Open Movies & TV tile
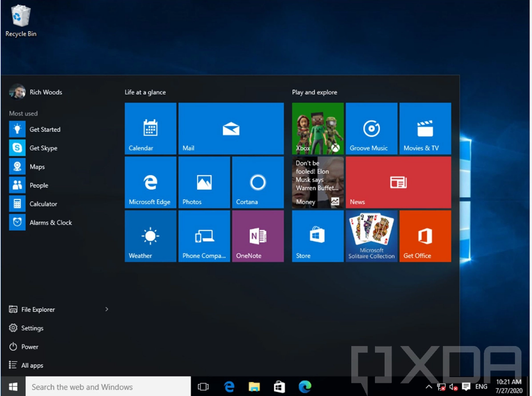This screenshot has width=532, height=396. 425,129
